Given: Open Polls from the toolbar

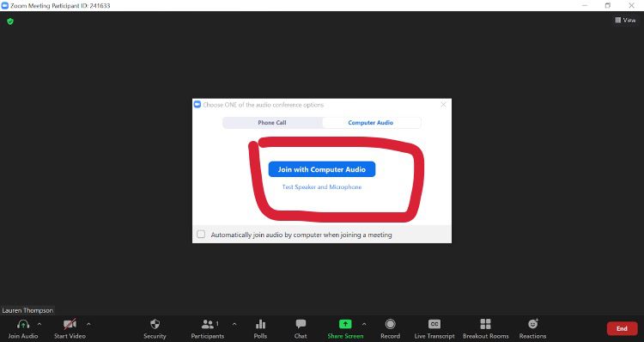Looking at the screenshot, I should (x=260, y=324).
